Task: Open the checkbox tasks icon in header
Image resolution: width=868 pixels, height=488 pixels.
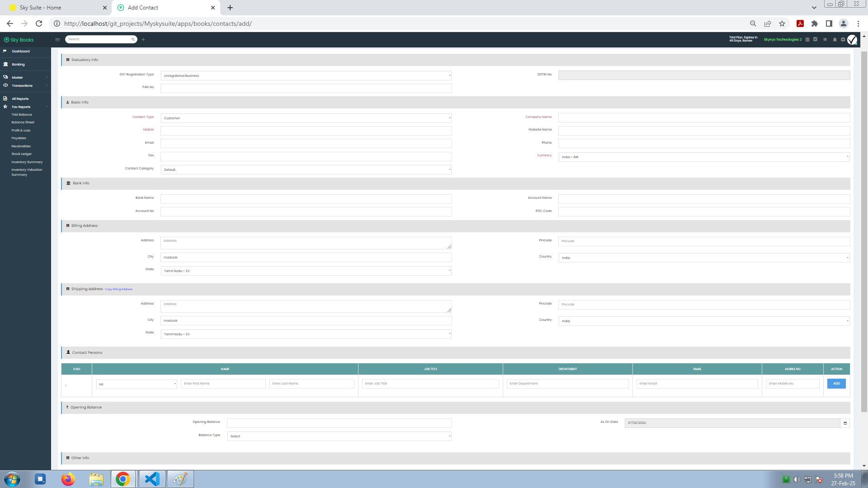Action: (816, 39)
